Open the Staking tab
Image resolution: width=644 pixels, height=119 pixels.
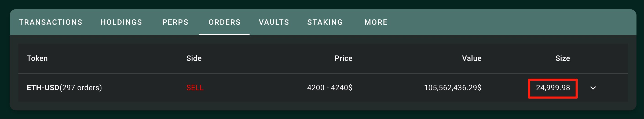325,22
